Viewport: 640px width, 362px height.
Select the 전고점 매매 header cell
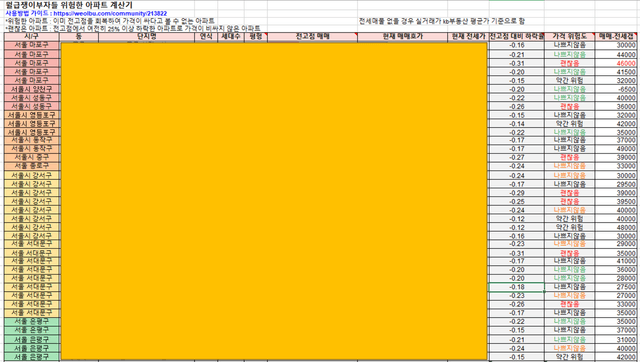(313, 37)
